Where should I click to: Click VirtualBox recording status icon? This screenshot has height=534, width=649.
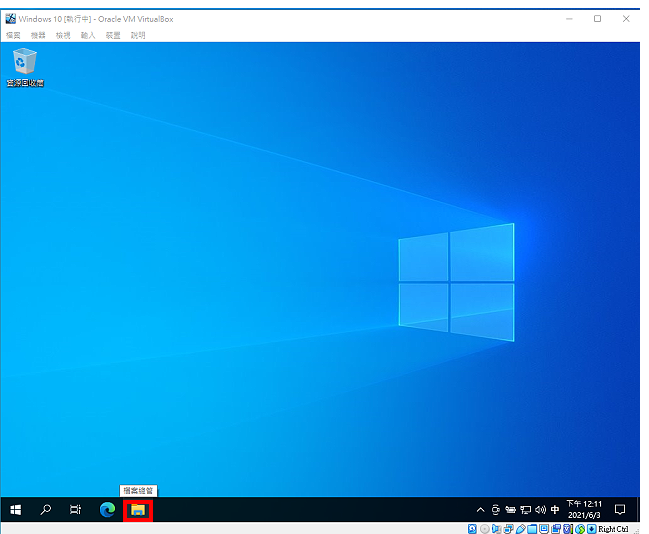point(555,529)
